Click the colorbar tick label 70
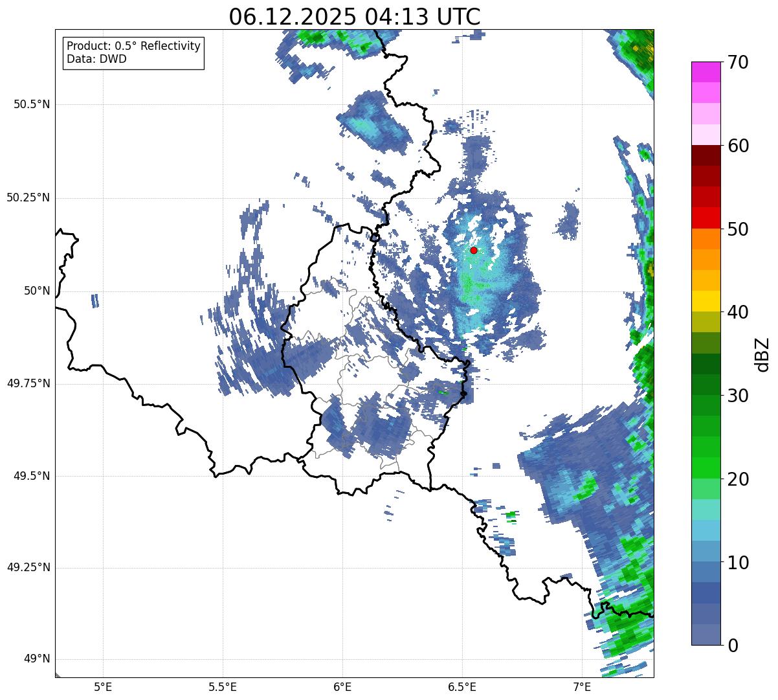Image resolution: width=778 pixels, height=700 pixels. pyautogui.click(x=738, y=62)
